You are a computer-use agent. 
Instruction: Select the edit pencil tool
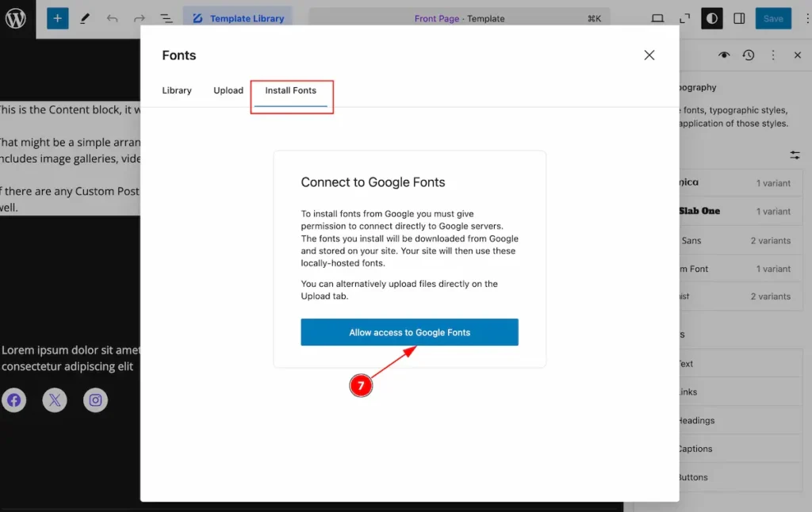click(x=85, y=19)
